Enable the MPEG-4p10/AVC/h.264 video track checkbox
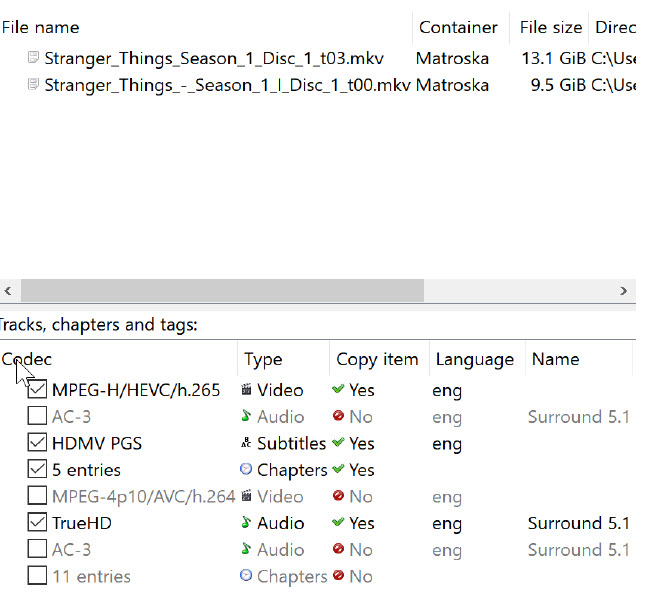The width and height of the screenshot is (655, 597). pyautogui.click(x=37, y=497)
